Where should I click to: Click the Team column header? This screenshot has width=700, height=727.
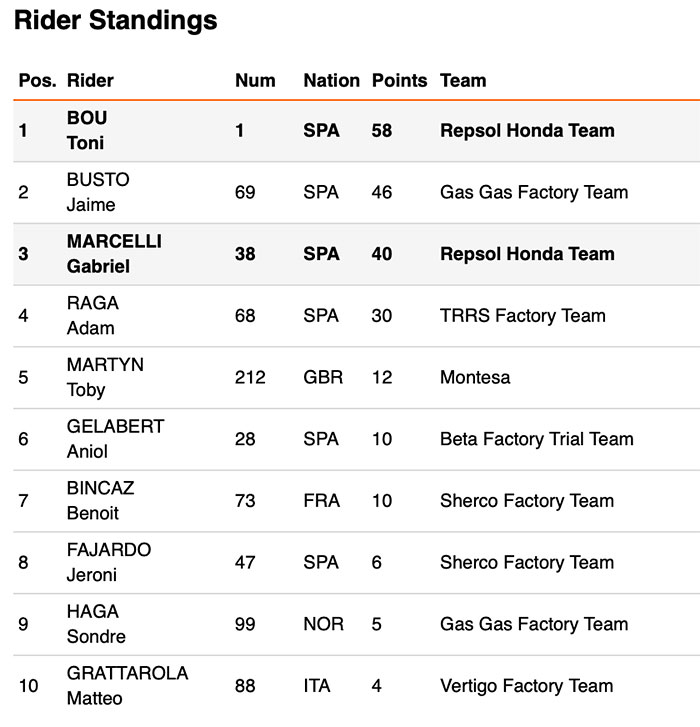click(463, 80)
